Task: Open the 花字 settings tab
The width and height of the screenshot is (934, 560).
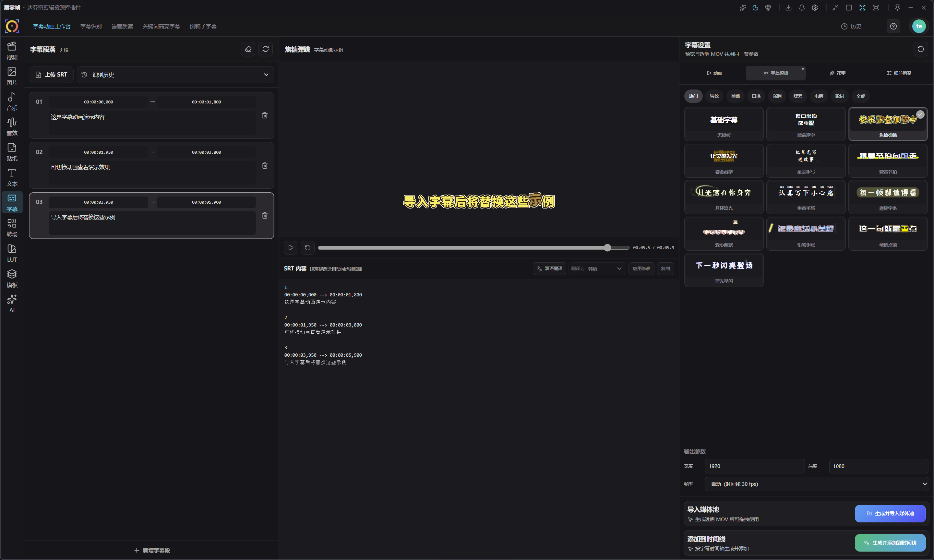Action: click(837, 73)
